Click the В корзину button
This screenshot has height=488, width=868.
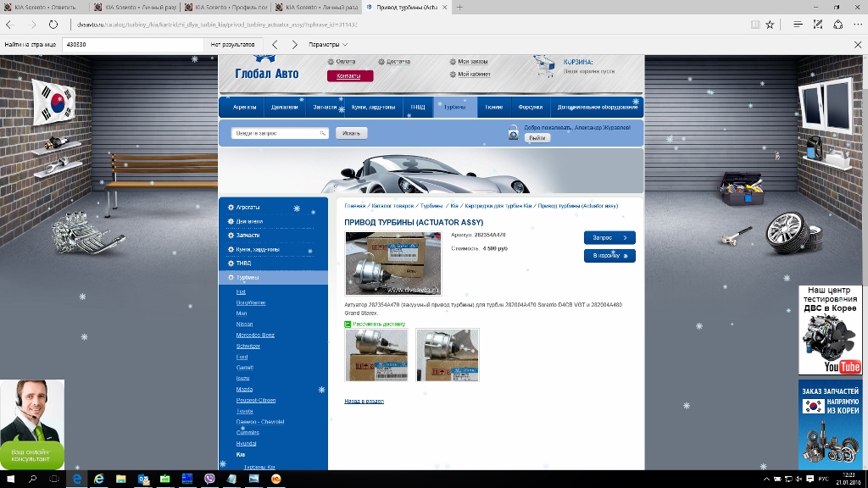[x=609, y=256]
